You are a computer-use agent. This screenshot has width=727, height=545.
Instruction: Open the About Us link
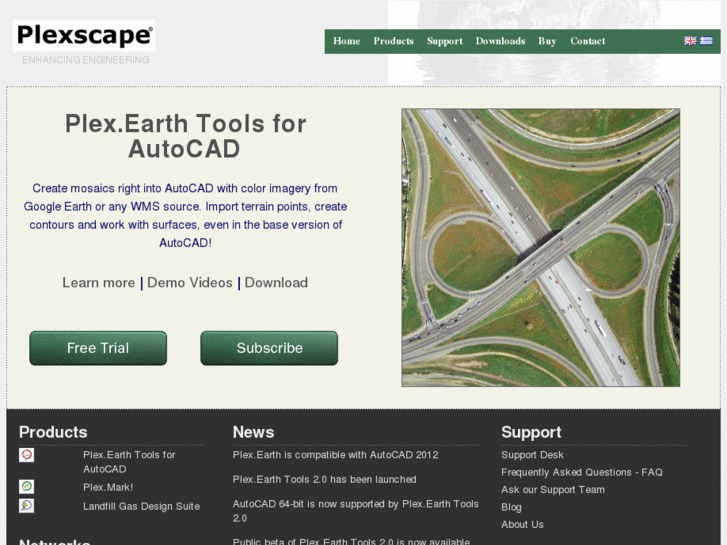[x=522, y=525]
